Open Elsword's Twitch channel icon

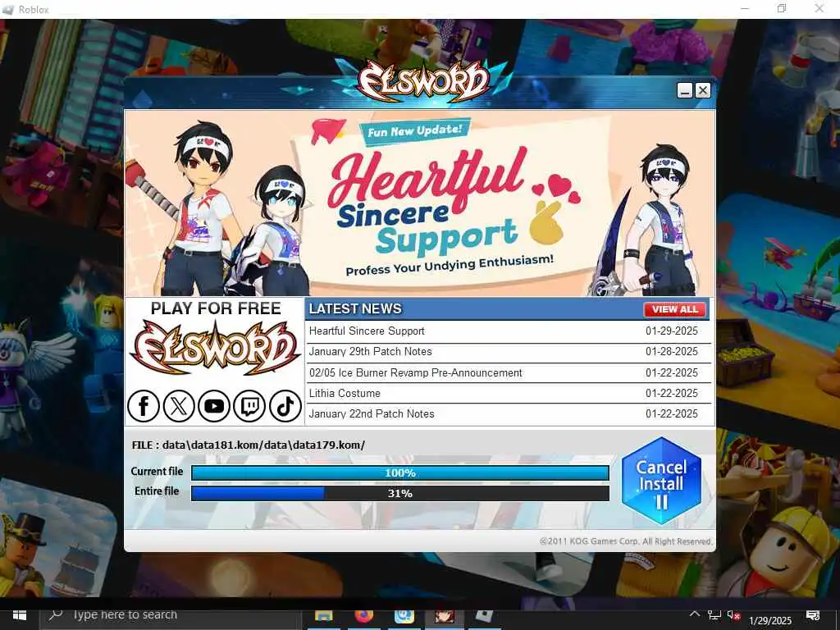tap(249, 406)
